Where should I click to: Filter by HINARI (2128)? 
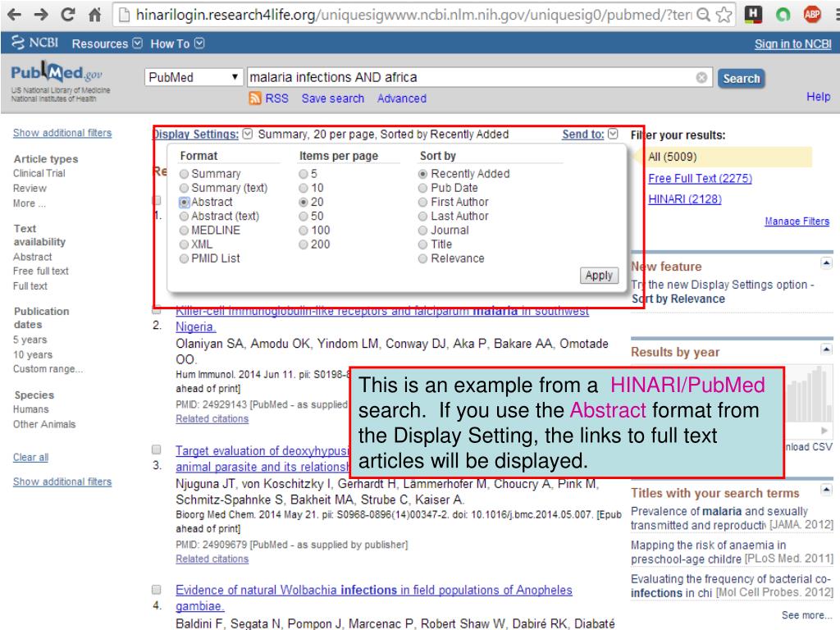point(685,199)
